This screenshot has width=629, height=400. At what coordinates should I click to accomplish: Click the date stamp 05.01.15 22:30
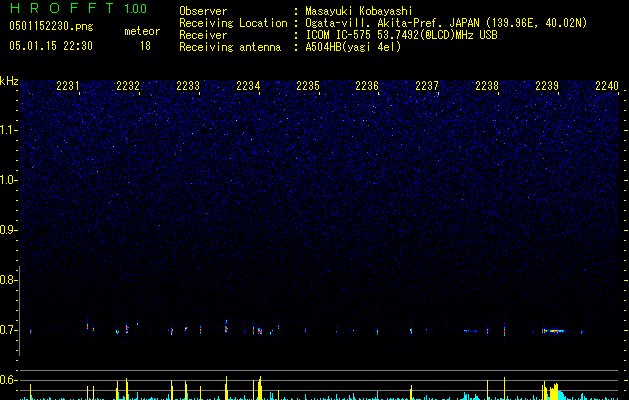51,46
